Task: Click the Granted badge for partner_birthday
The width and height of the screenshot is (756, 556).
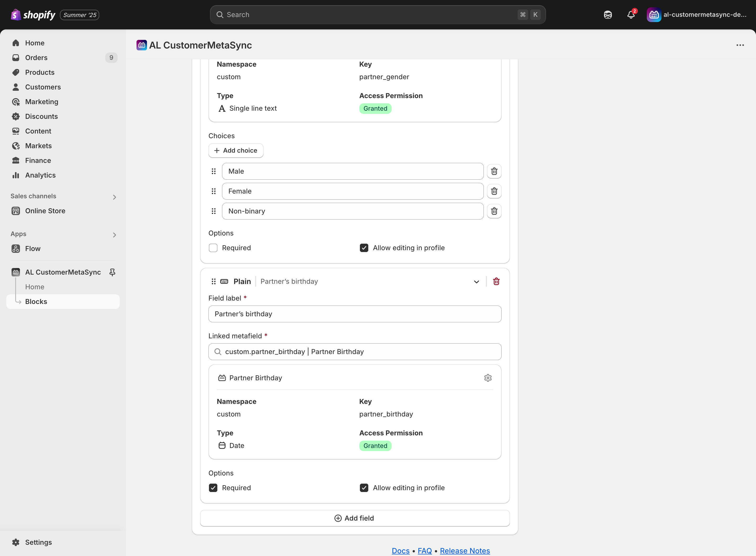Action: [x=375, y=446]
